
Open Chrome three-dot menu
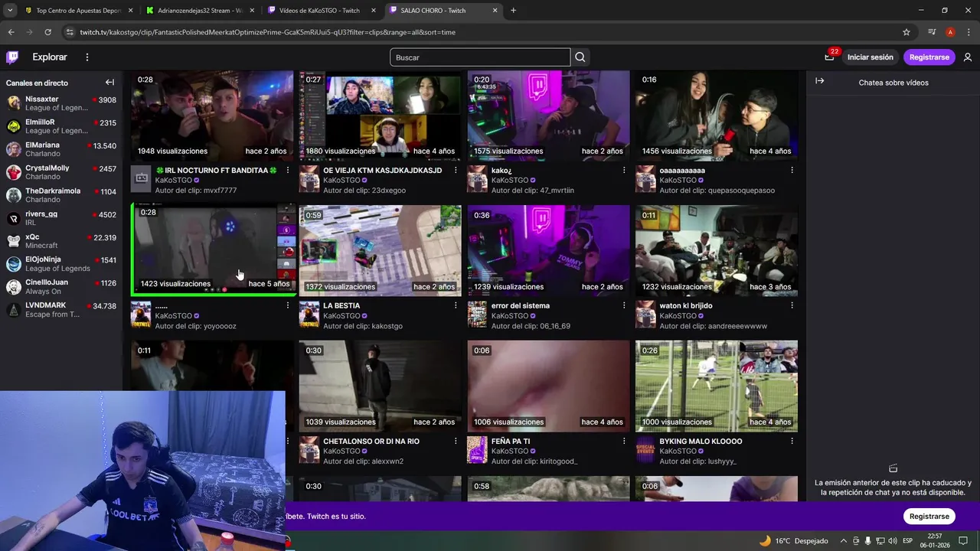(x=969, y=32)
